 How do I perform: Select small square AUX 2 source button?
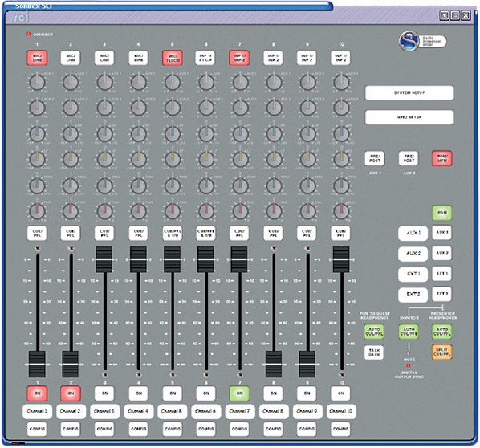442,253
